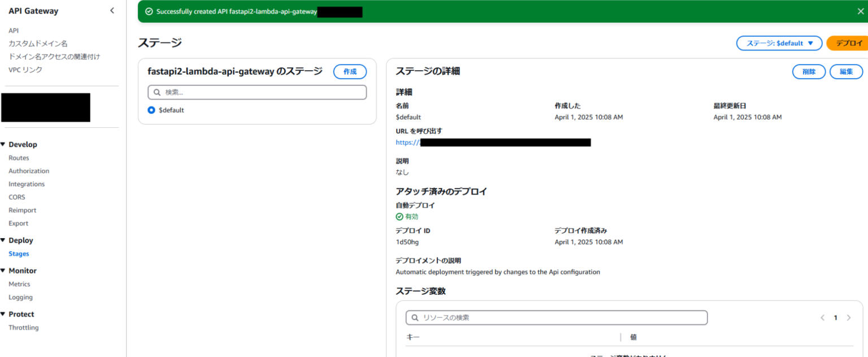This screenshot has width=868, height=357.
Task: Select the $default stage radio button
Action: point(151,110)
